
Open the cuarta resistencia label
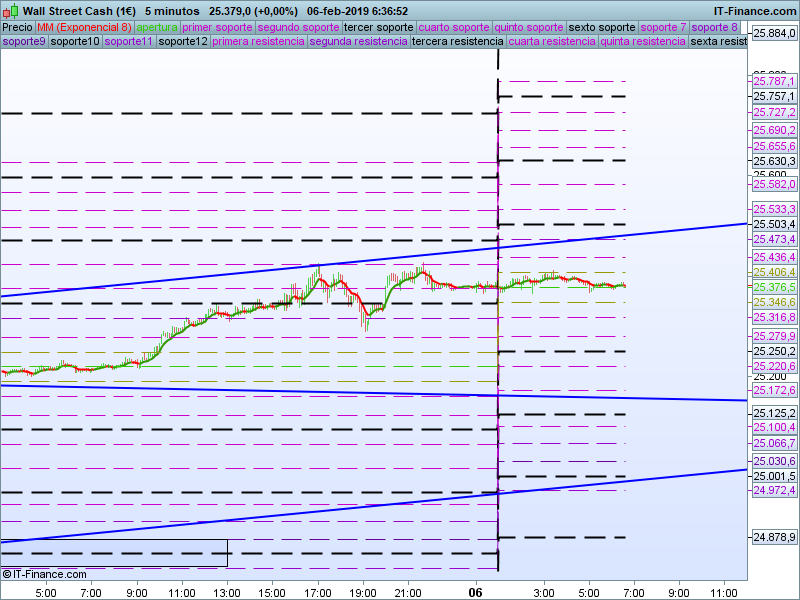552,41
